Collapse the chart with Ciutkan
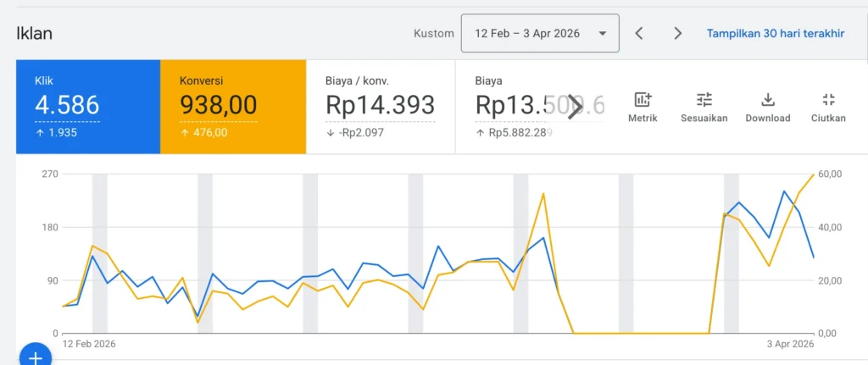Viewport: 868px width, 365px height. (828, 108)
